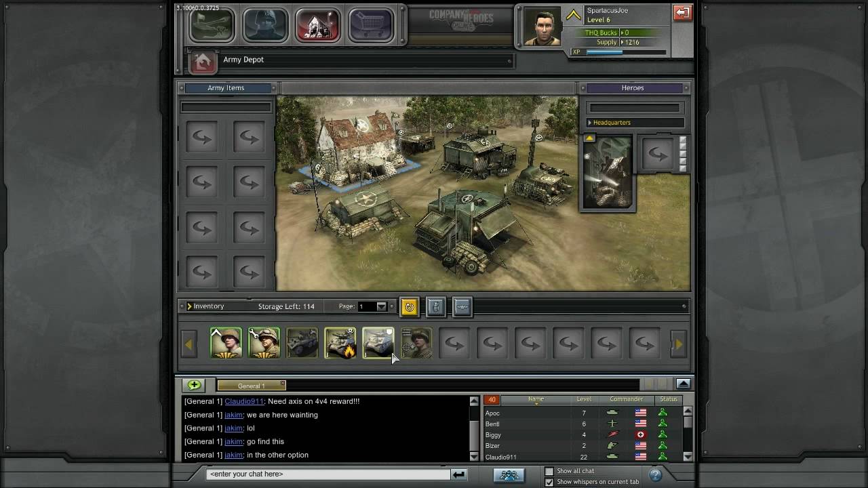The image size is (868, 488).
Task: Select the highlighted Sherman tank item
Action: (378, 343)
